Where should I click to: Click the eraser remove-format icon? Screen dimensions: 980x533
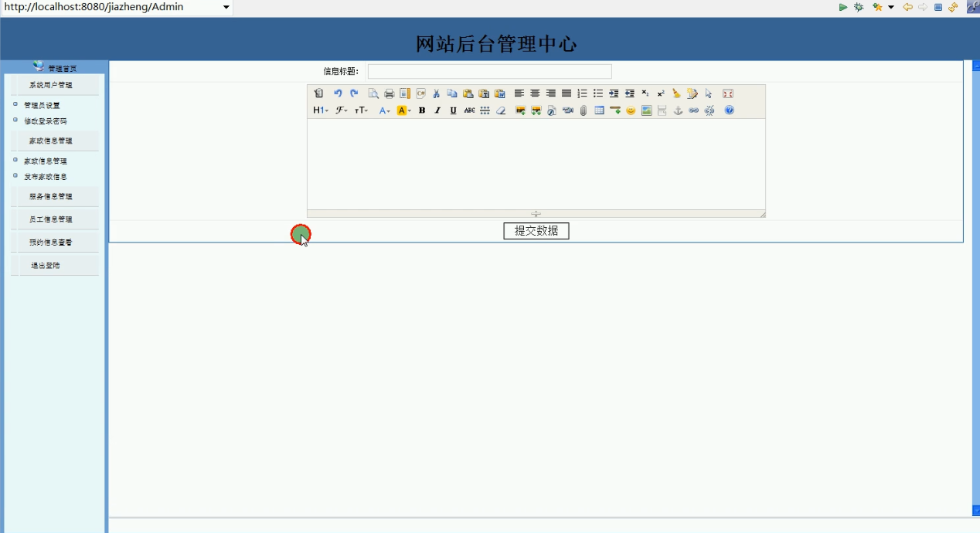[x=501, y=110]
